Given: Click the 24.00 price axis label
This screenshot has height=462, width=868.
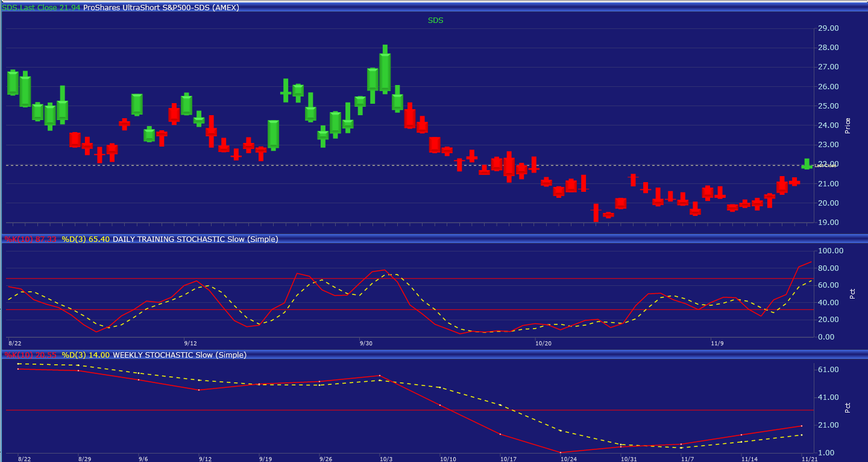Looking at the screenshot, I should [x=828, y=125].
